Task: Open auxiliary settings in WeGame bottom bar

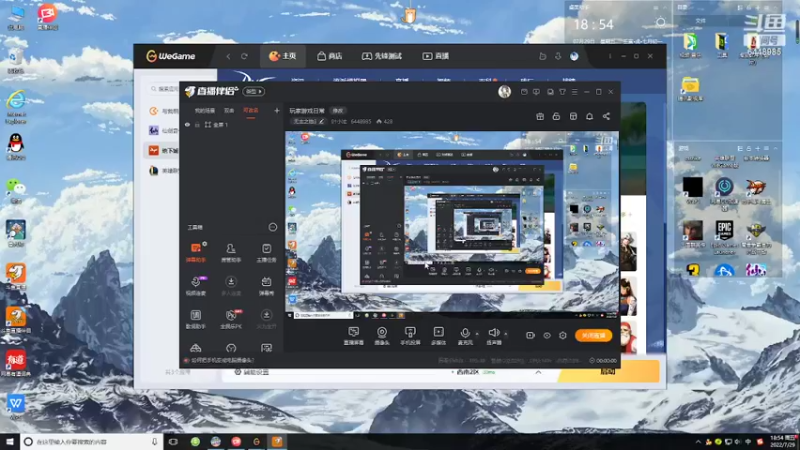Action: (252, 372)
